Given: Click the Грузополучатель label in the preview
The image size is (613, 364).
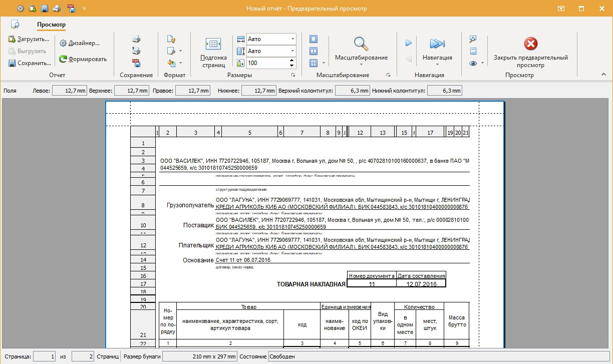Looking at the screenshot, I should pos(190,205).
